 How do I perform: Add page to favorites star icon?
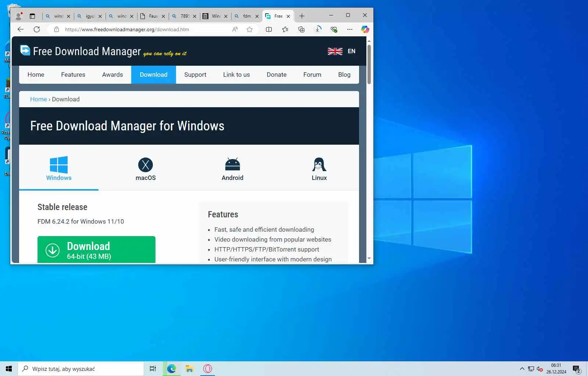pyautogui.click(x=250, y=29)
